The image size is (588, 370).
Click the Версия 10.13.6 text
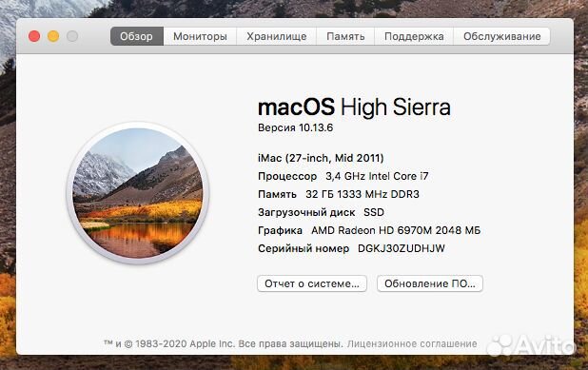tap(296, 127)
